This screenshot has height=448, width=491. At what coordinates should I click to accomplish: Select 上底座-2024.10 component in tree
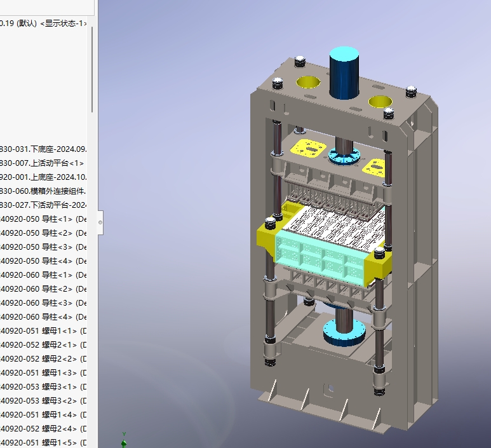[44, 177]
